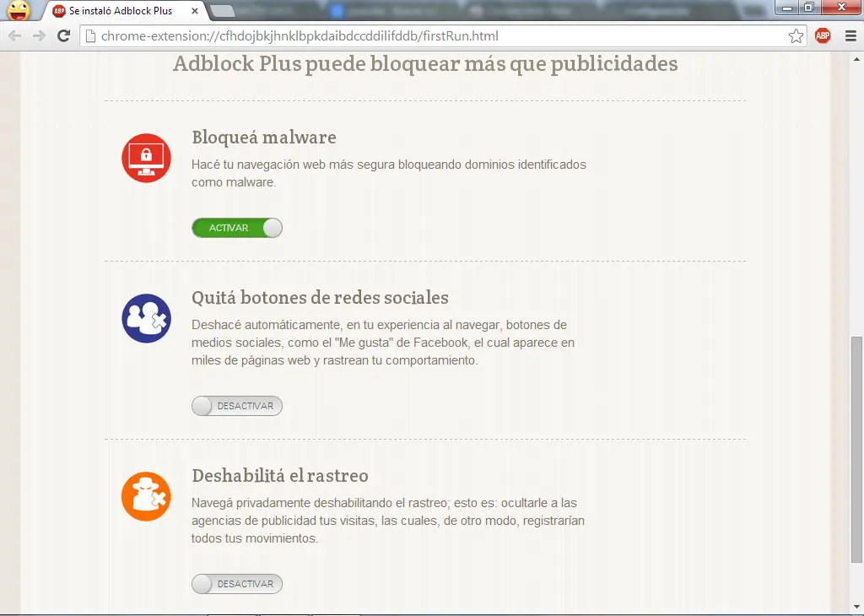This screenshot has width=864, height=616.
Task: Bookmark this page with the star icon
Action: coord(796,36)
